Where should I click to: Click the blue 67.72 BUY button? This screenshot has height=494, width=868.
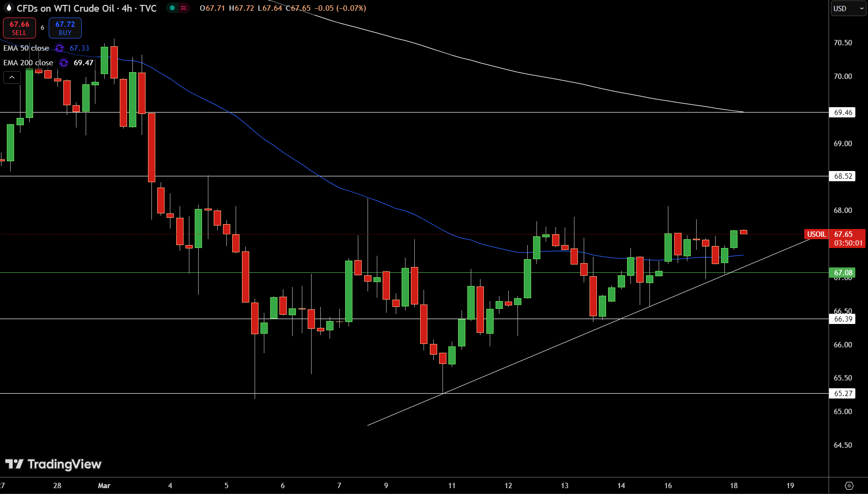pyautogui.click(x=65, y=28)
